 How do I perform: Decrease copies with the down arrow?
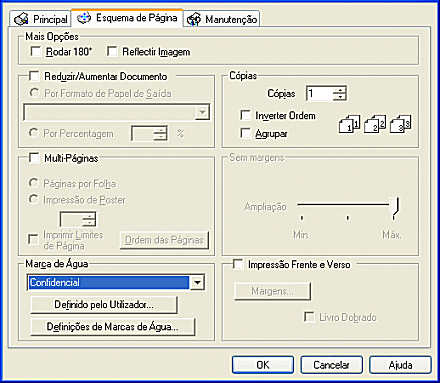point(340,97)
